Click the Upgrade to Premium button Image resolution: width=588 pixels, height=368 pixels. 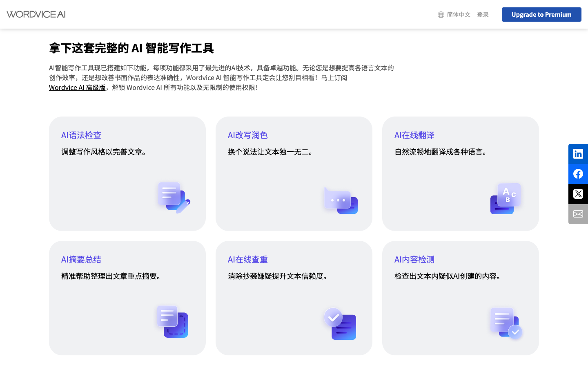[541, 14]
